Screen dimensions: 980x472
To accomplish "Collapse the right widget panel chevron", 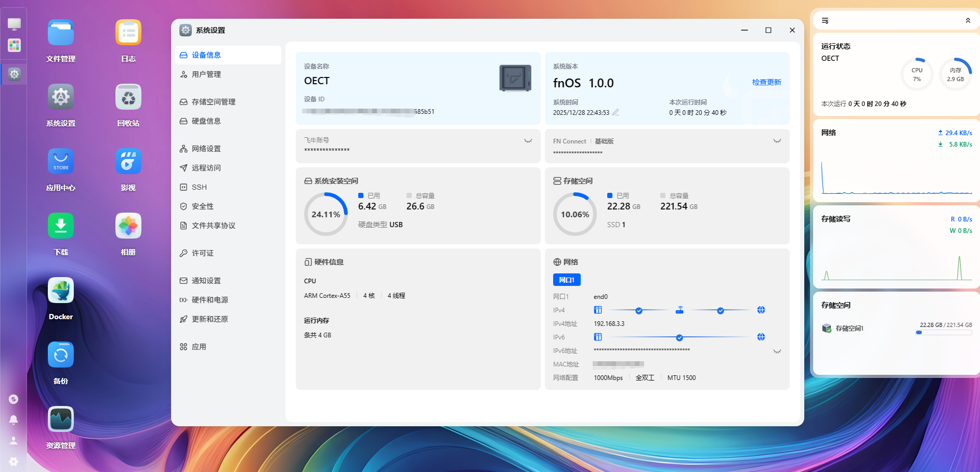I will click(968, 21).
